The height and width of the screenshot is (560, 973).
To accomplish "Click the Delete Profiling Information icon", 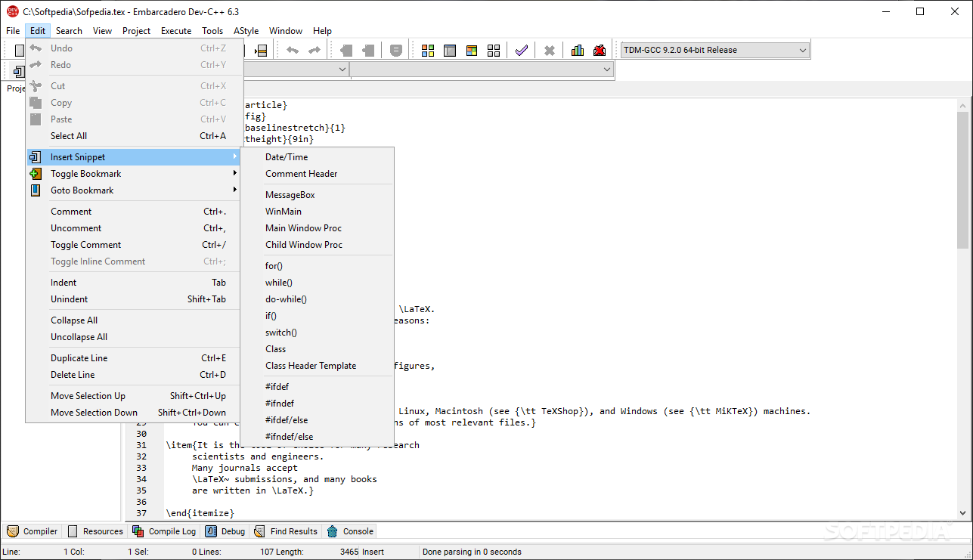I will pos(600,51).
